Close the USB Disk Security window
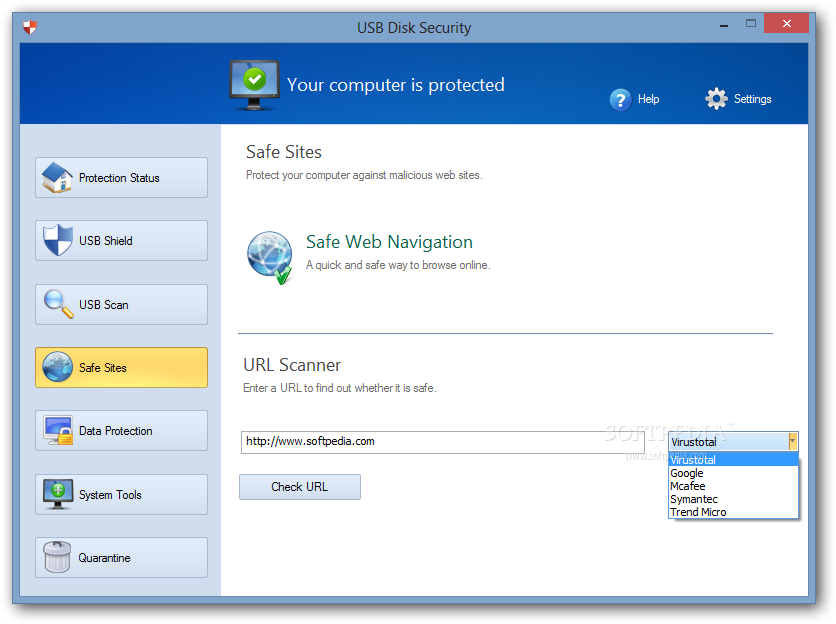Image resolution: width=836 pixels, height=624 pixels. click(x=786, y=23)
